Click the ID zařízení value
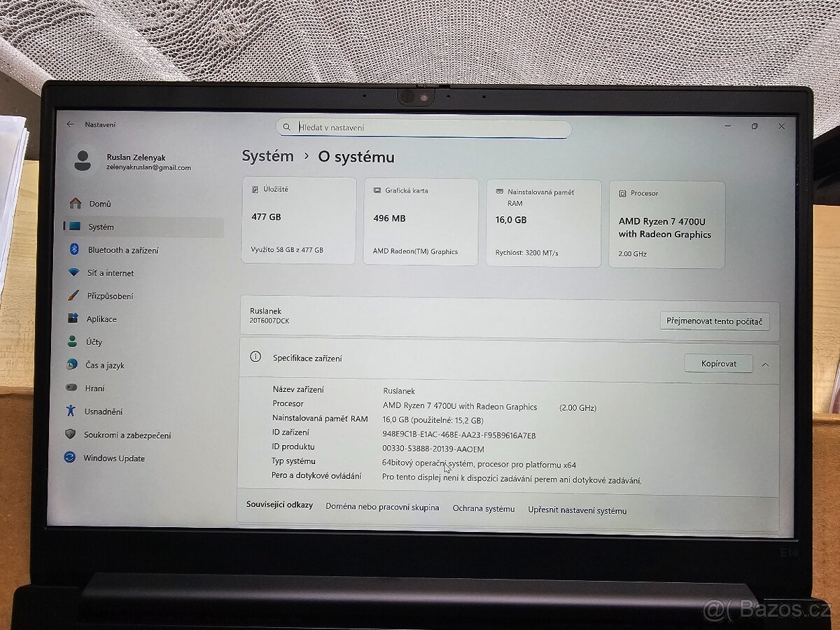 point(459,435)
